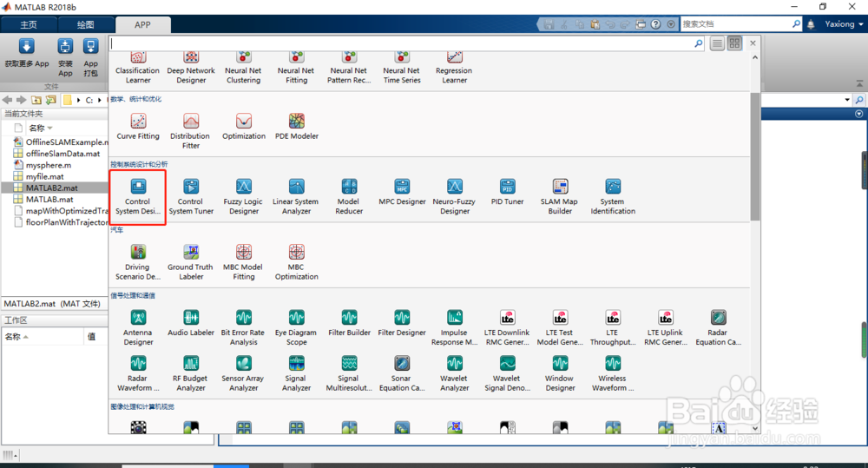The image size is (868, 468).
Task: Start the Driving Scenario Designer app
Action: (138, 262)
